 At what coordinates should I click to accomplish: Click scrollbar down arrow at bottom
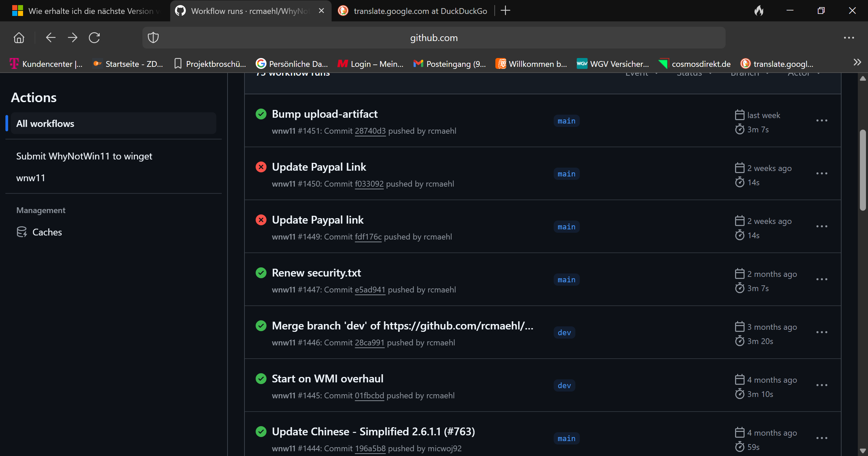pyautogui.click(x=863, y=451)
